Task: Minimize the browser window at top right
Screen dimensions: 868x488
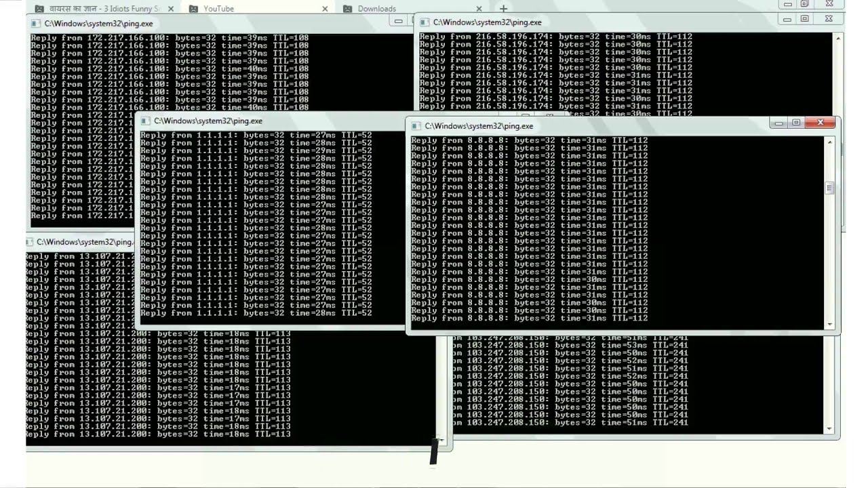Action: [788, 4]
